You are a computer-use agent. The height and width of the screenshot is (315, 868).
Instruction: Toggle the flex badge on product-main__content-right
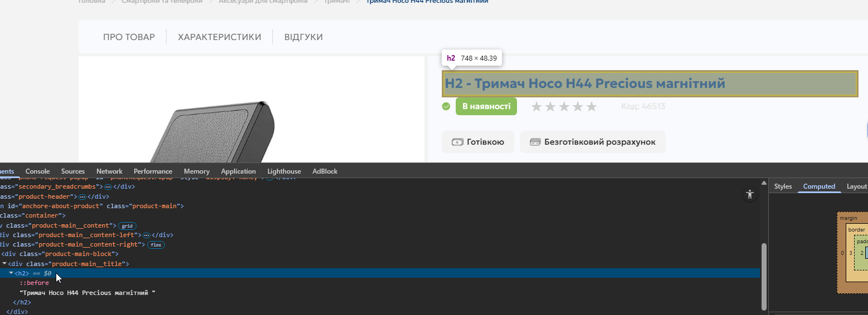157,245
